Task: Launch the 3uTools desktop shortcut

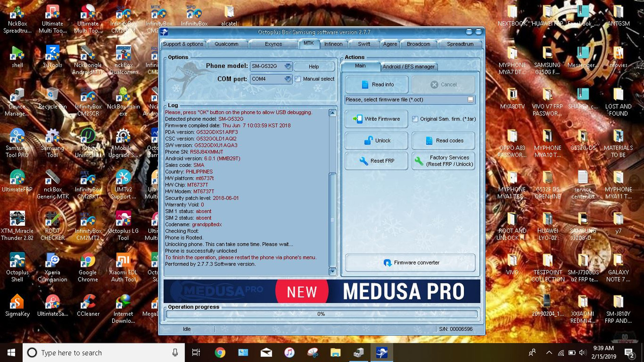Action: coord(52,56)
